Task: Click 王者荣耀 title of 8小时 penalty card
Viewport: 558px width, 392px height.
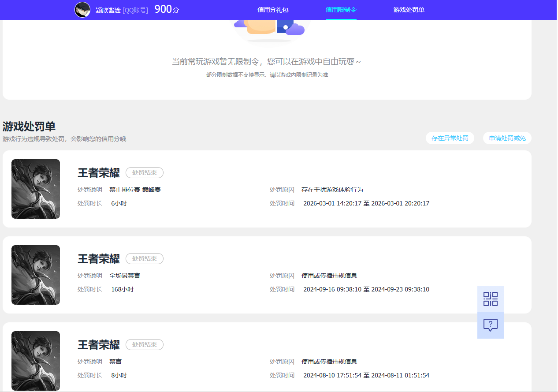Action: click(99, 345)
